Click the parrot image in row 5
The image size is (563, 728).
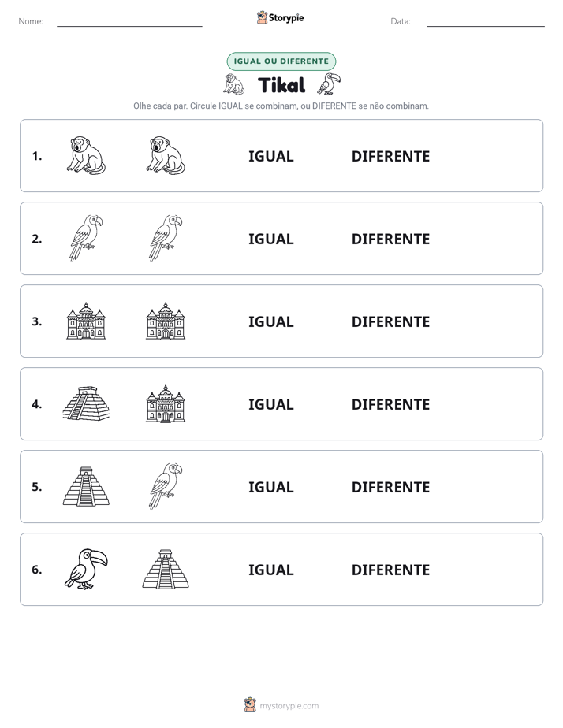166,486
